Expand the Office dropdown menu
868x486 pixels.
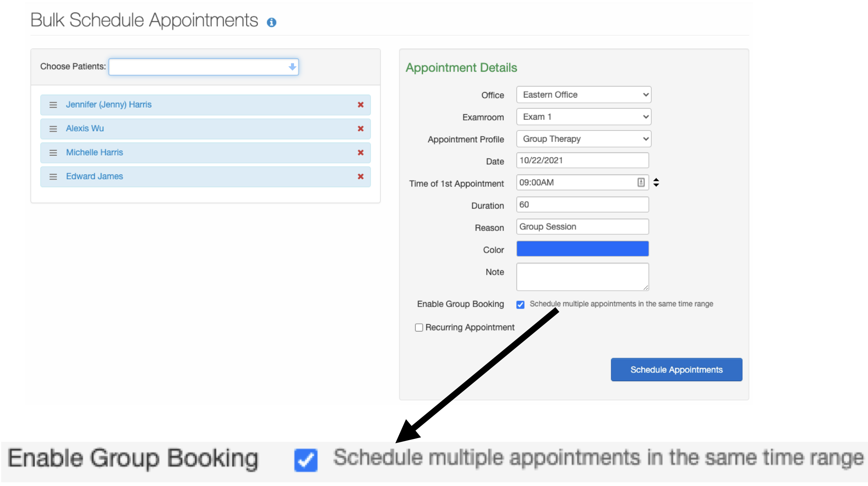[x=583, y=94]
